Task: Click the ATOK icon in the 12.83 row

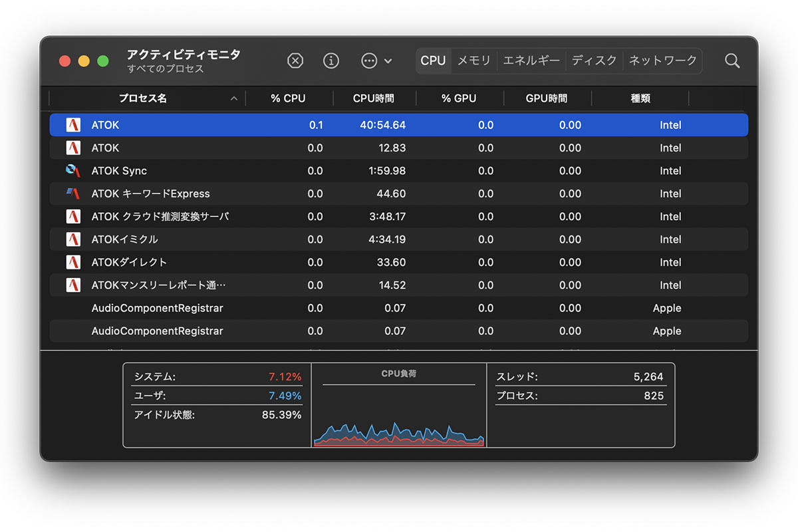Action: click(73, 148)
